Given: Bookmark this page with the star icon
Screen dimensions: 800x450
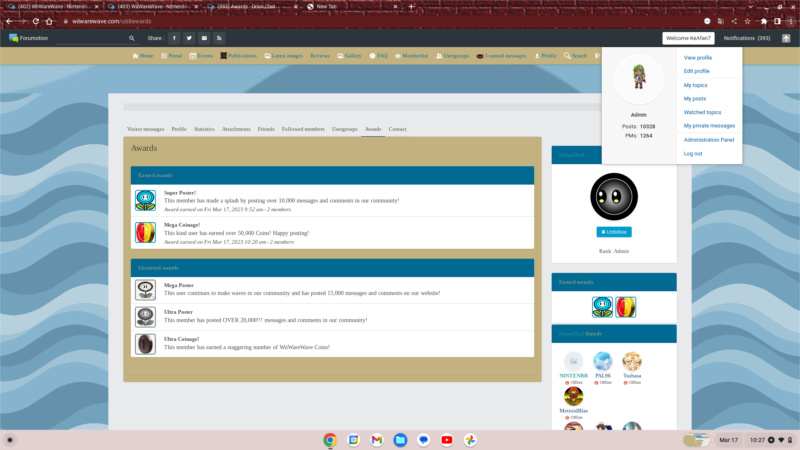Looking at the screenshot, I should point(747,21).
